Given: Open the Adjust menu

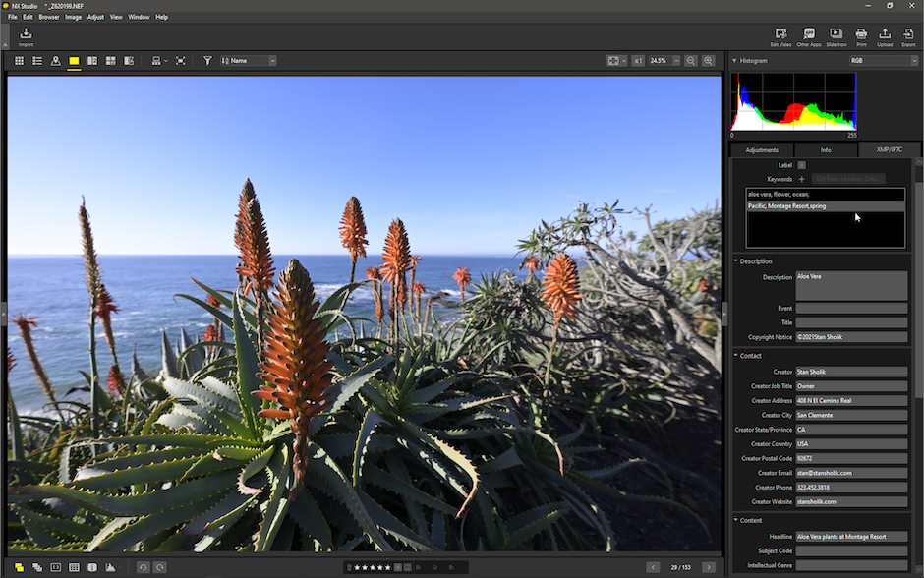Looking at the screenshot, I should coord(95,17).
